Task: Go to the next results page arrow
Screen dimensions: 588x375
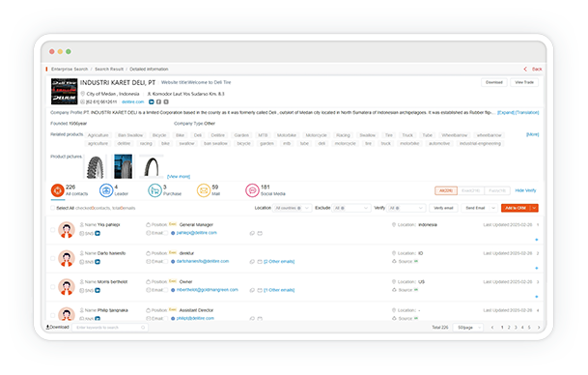Action: (x=539, y=328)
